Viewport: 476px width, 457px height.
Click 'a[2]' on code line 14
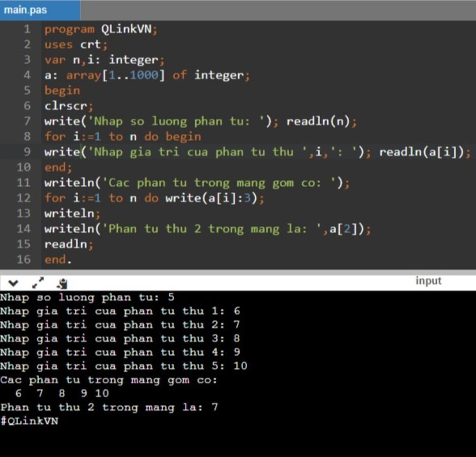pyautogui.click(x=344, y=229)
